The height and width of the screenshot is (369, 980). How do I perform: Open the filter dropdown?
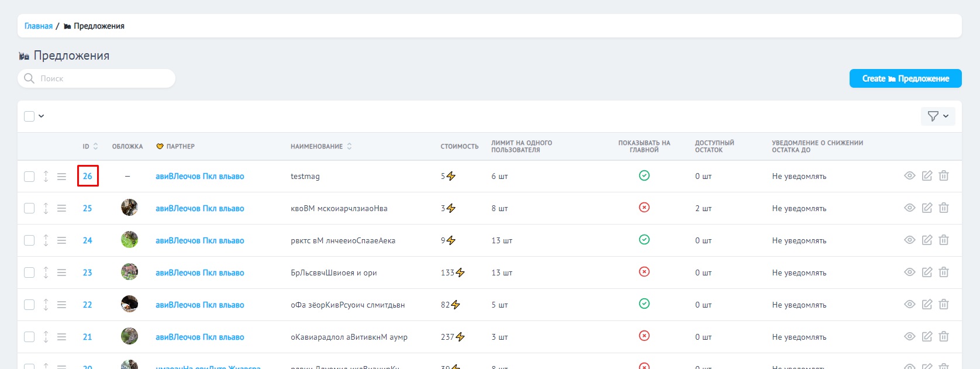[937, 116]
